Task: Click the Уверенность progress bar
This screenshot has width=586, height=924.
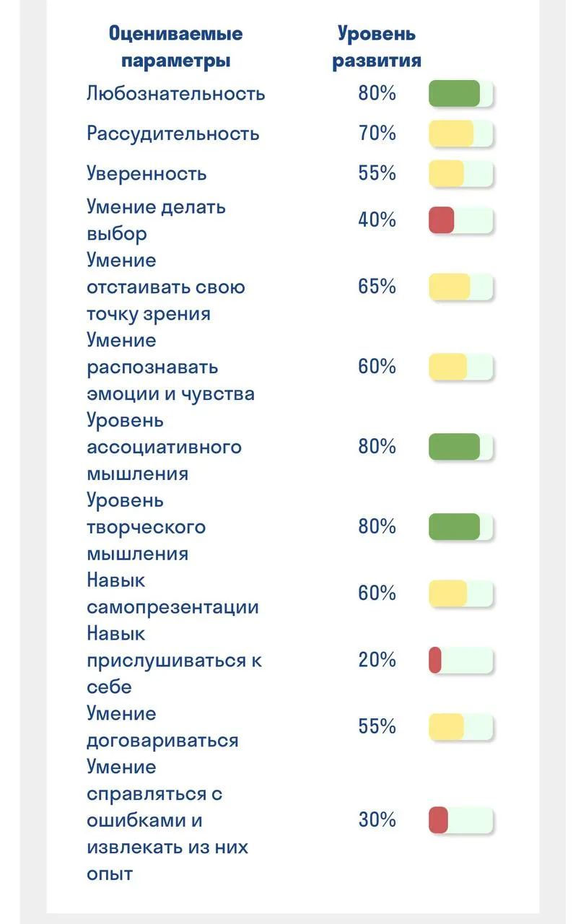Action: [460, 174]
